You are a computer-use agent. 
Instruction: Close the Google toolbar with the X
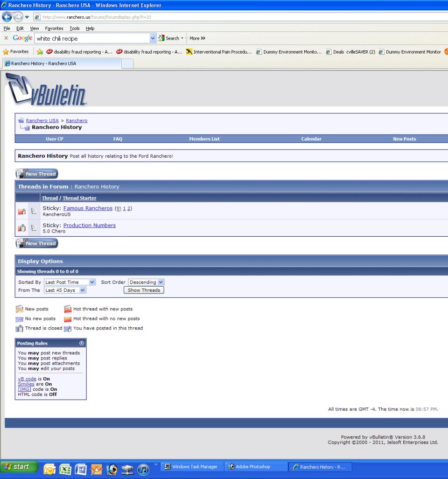tap(6, 38)
